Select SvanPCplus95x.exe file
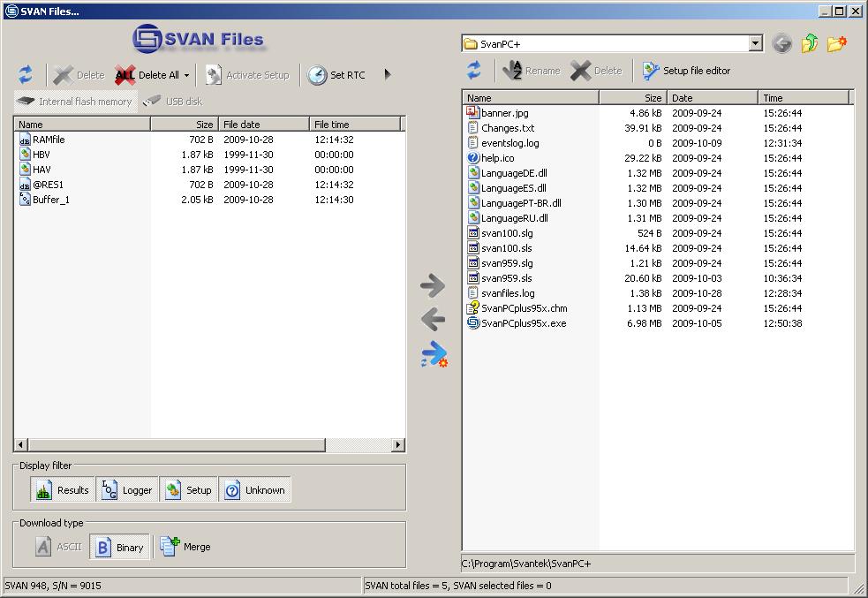Image resolution: width=868 pixels, height=598 pixels. [517, 322]
